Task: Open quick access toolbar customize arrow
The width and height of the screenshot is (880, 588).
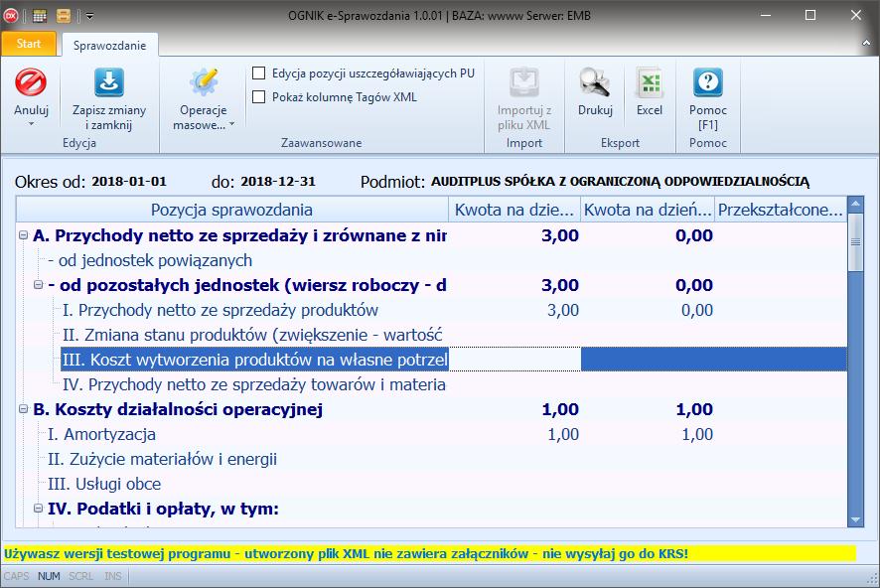Action: pos(89,16)
